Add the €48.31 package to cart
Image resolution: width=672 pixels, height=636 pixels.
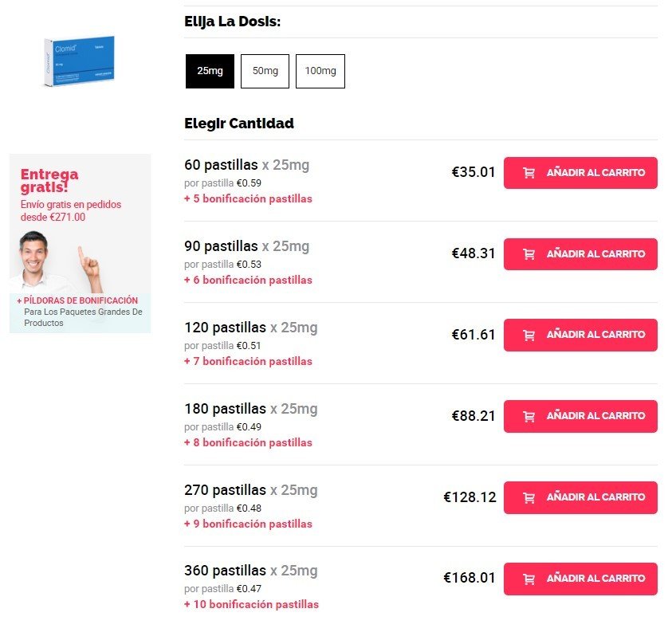[x=580, y=254]
